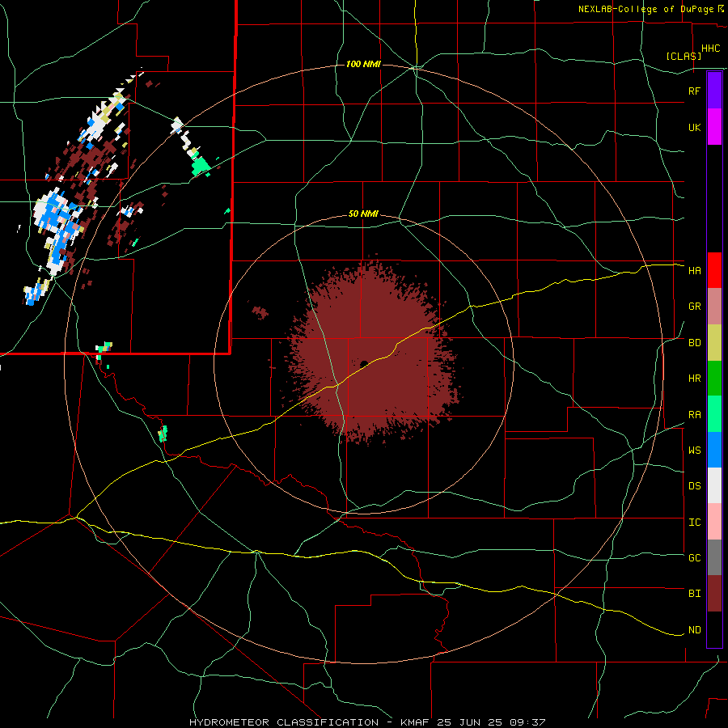Click the blue WS legend swatch
Viewport: 728px width, 728px height.
(714, 450)
